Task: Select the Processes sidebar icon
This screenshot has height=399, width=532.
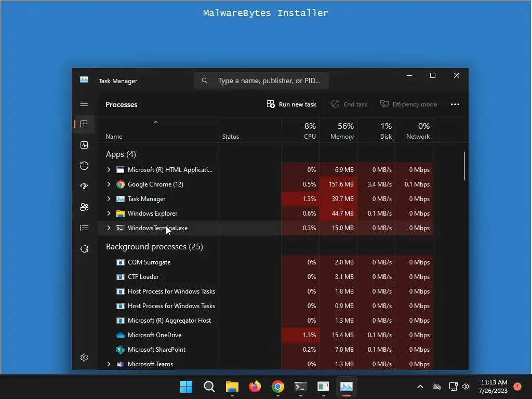Action: click(84, 124)
